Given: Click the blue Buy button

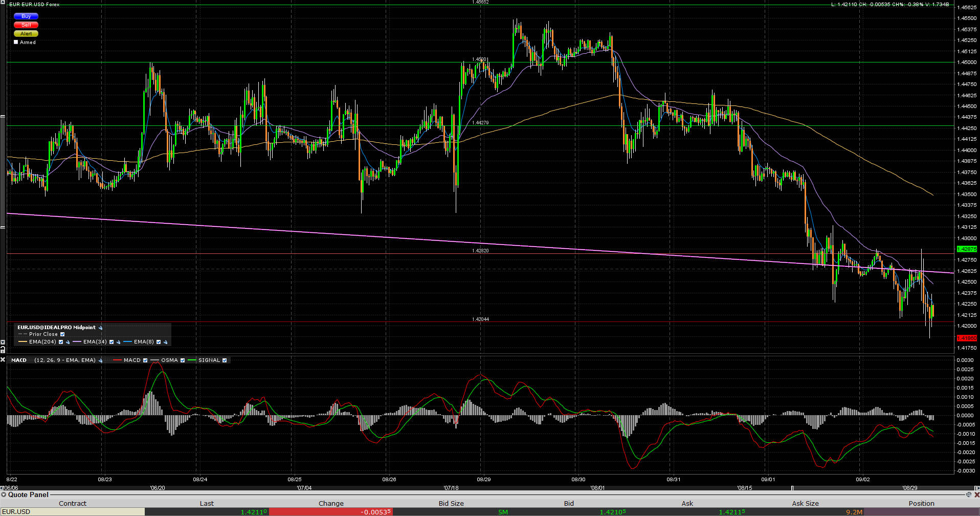Looking at the screenshot, I should [26, 16].
